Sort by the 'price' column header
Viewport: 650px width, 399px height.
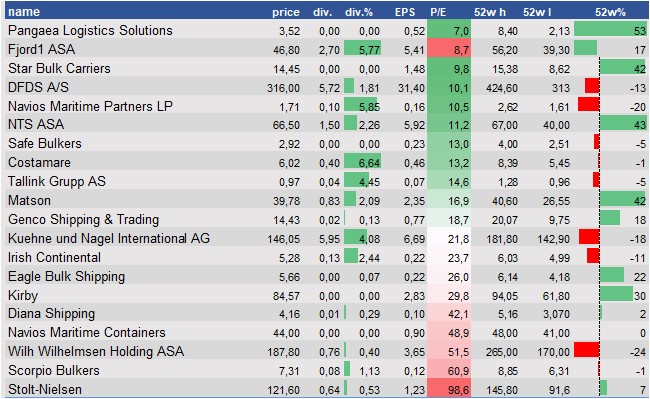286,12
